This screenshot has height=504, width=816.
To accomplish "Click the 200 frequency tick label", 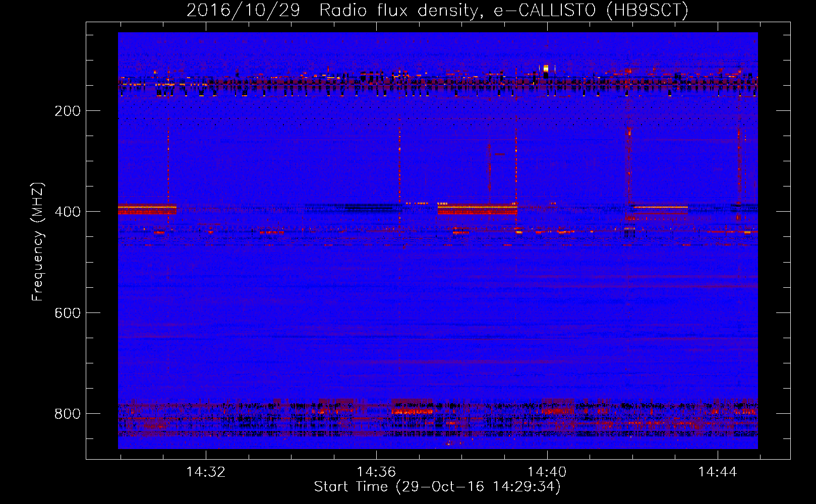I will (68, 111).
